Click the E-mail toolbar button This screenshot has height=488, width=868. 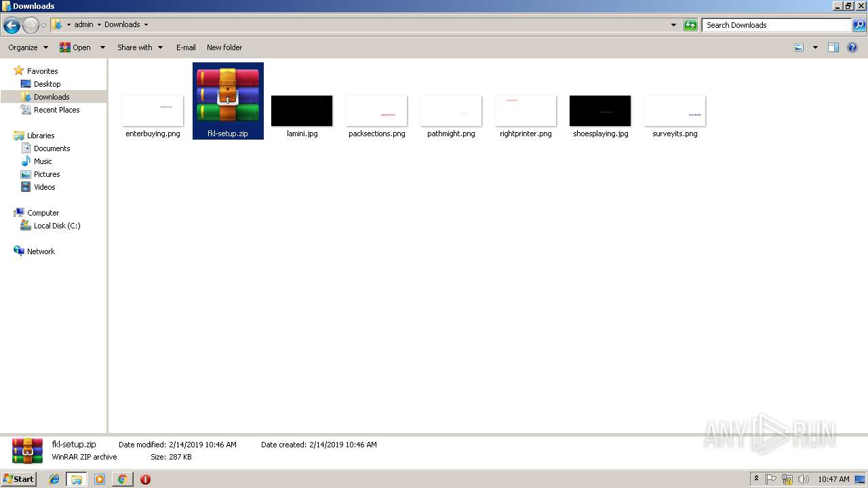click(x=186, y=47)
